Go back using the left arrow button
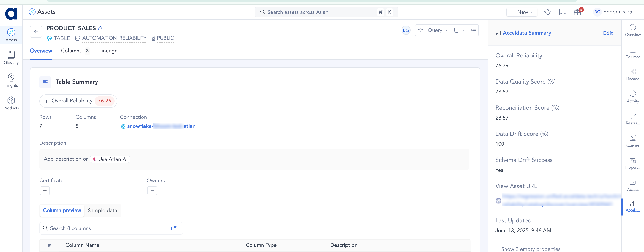The image size is (644, 252). 36,32
